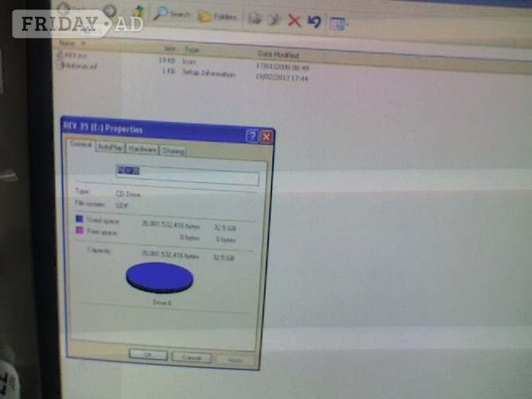The image size is (532, 399).
Task: Click the Forward navigation arrow in Explorer toolbar
Action: [x=109, y=11]
